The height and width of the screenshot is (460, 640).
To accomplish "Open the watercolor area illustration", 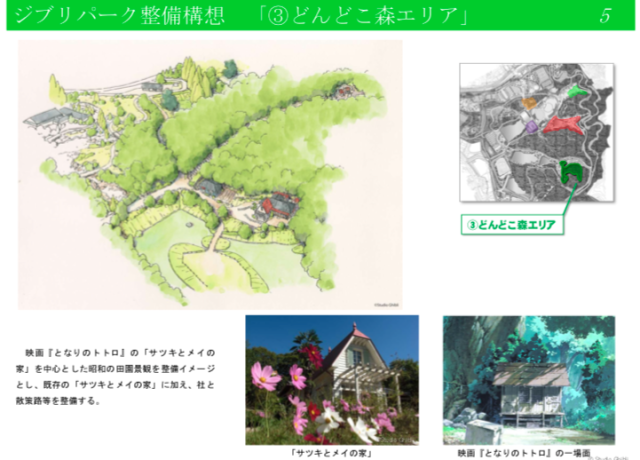I will 210,175.
